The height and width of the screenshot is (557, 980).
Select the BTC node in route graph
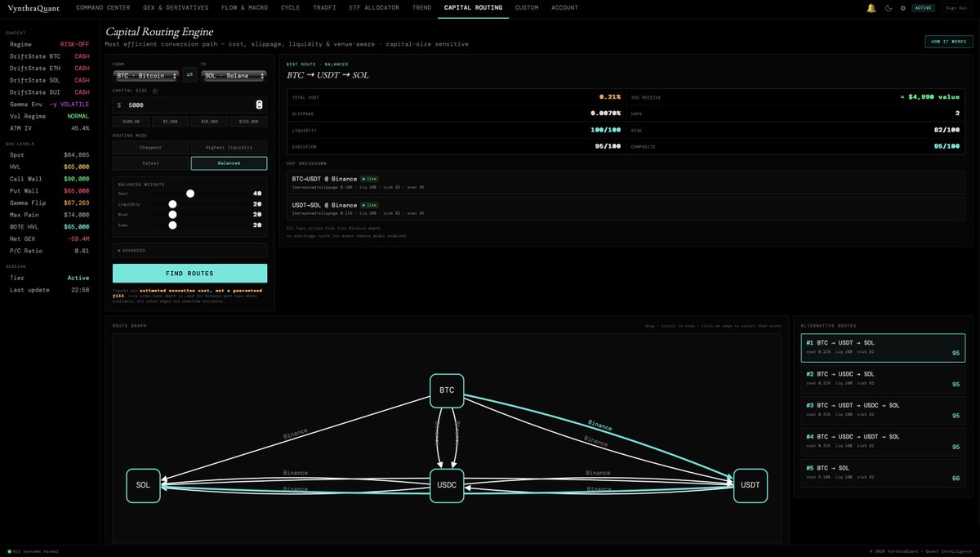(447, 390)
